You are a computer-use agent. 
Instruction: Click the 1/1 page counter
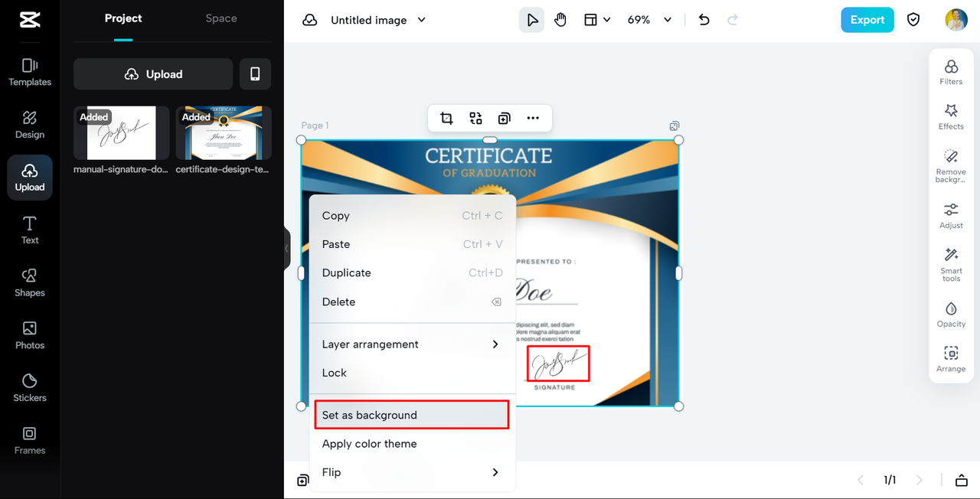coord(890,481)
